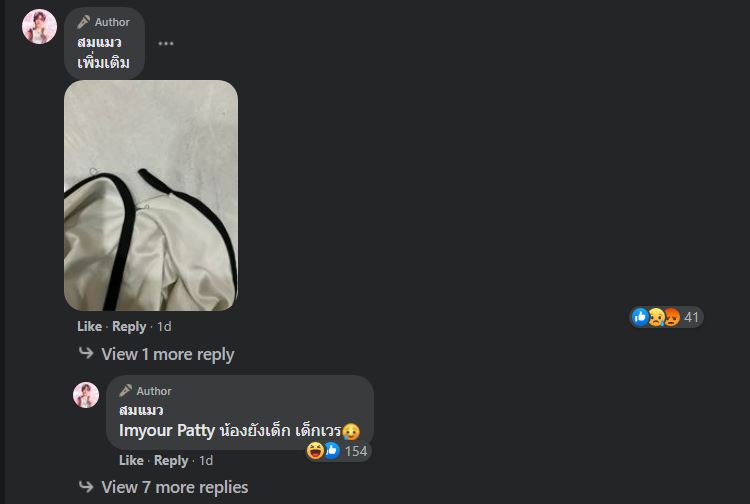Click the 1d timestamp under photo comment

tap(164, 327)
